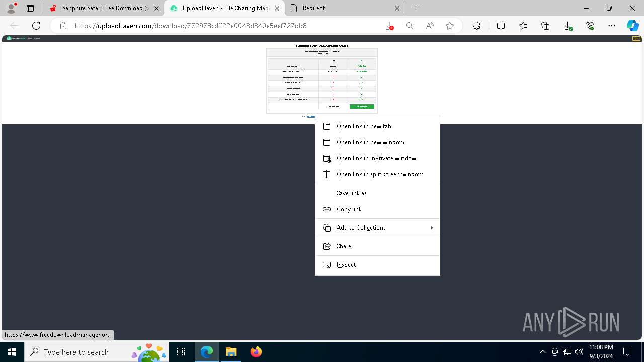644x362 pixels.
Task: Open the Extensions puzzle icon
Action: [x=476, y=26]
